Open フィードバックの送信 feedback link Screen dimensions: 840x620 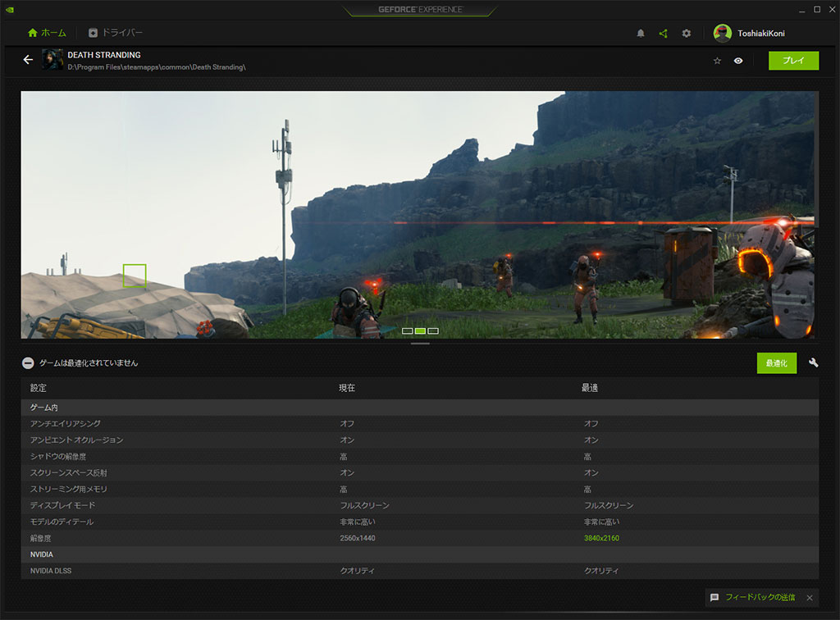click(x=759, y=597)
